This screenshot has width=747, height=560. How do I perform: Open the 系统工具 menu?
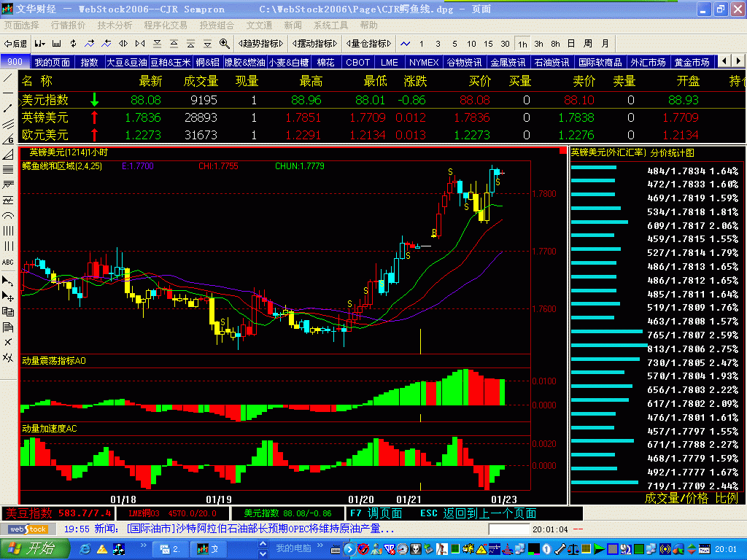tap(330, 26)
